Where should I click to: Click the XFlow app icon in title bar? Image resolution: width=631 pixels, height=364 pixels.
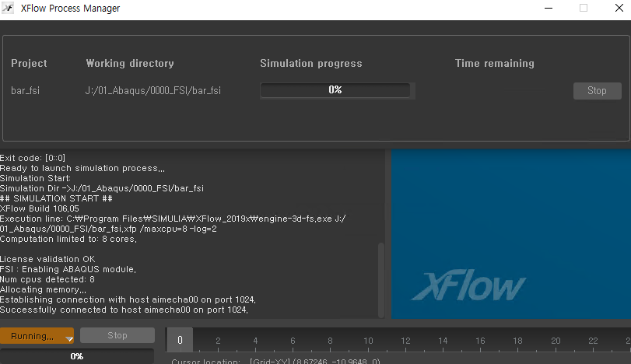pyautogui.click(x=8, y=8)
